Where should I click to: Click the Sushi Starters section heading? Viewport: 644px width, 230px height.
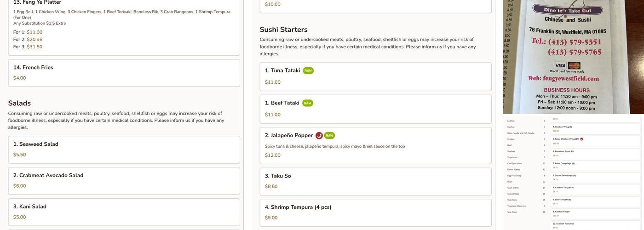point(283,29)
